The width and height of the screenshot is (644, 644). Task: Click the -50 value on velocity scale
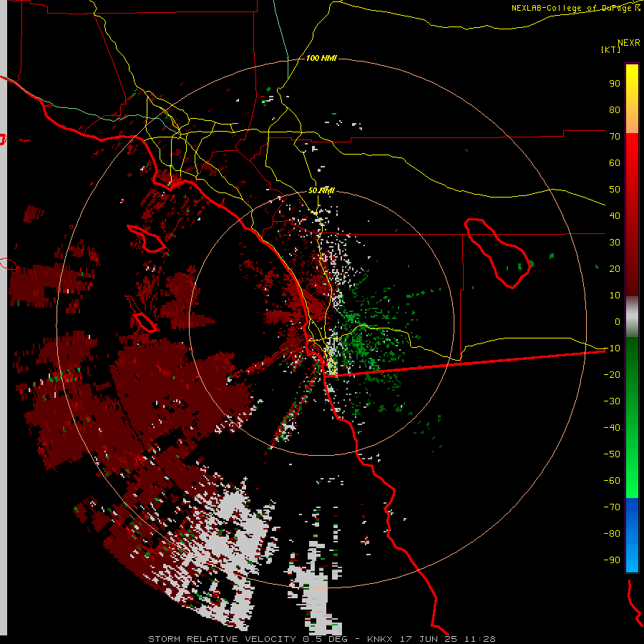[x=612, y=454]
